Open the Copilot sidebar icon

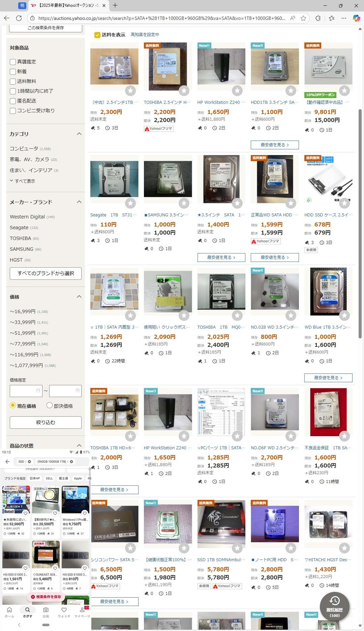tap(357, 18)
